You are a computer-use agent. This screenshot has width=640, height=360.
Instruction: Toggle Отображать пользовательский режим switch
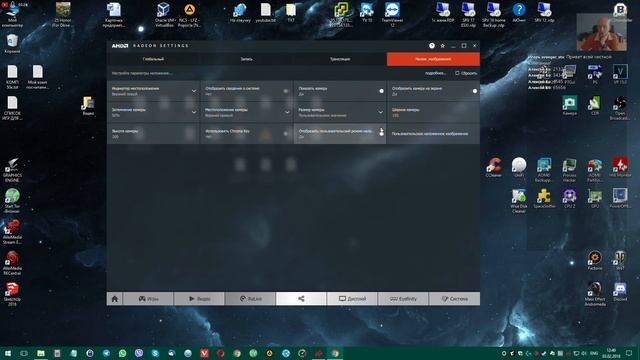[381, 132]
